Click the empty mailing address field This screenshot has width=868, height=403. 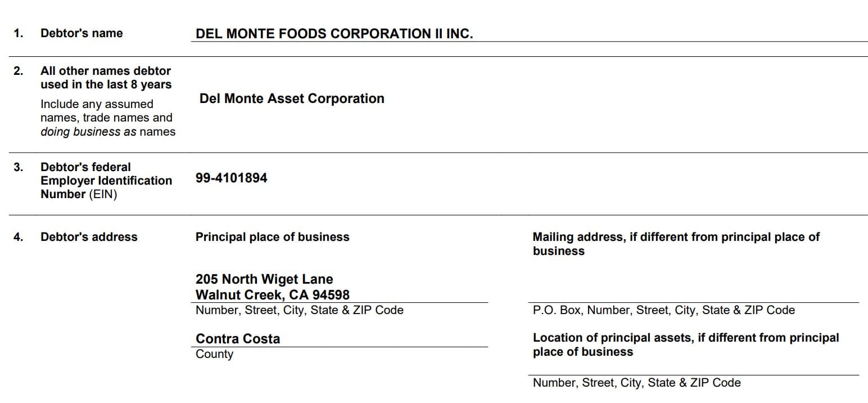pos(693,287)
